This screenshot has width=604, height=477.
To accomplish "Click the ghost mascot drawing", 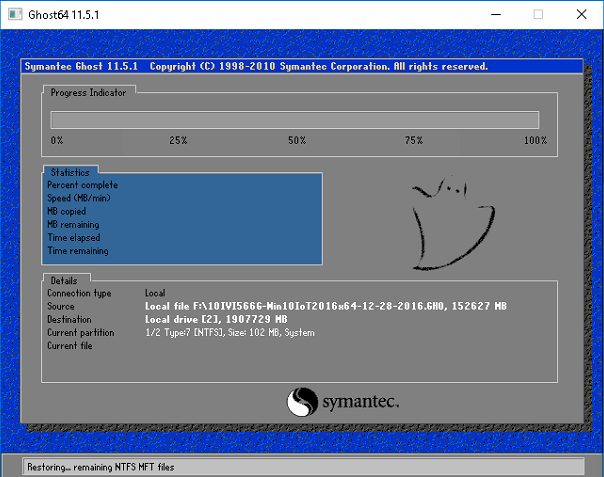I will pos(453,223).
